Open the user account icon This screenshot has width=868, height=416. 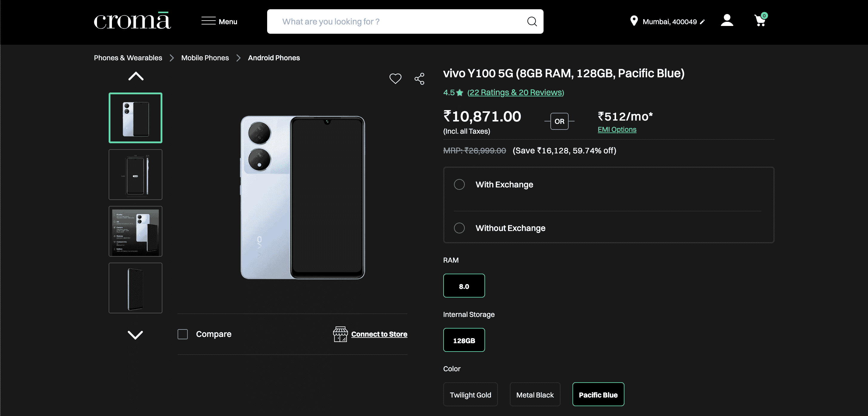click(x=727, y=21)
